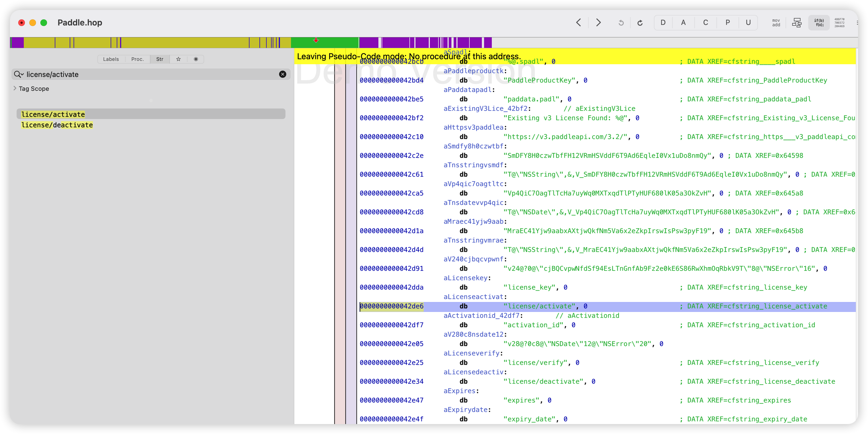Image resolution: width=868 pixels, height=434 pixels.
Task: Expand the Tag Scope section
Action: coord(15,88)
